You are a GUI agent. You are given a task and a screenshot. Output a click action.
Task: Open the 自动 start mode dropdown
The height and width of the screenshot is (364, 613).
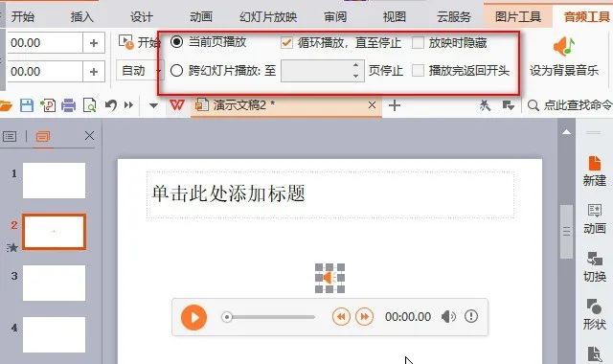139,71
